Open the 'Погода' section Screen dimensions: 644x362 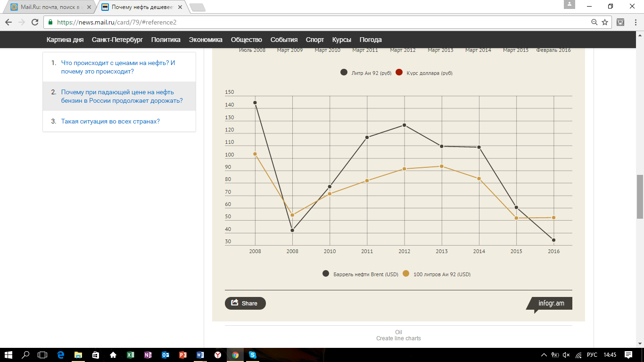(371, 40)
